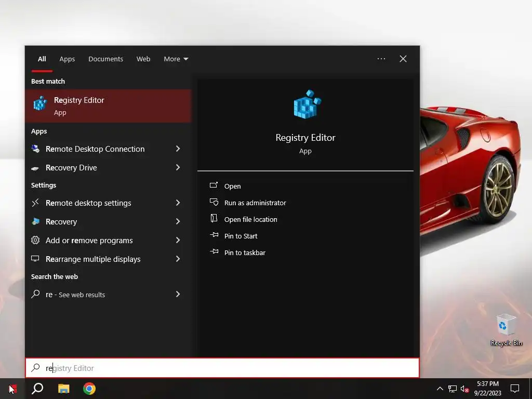Click the network icon in system tray

pos(453,389)
